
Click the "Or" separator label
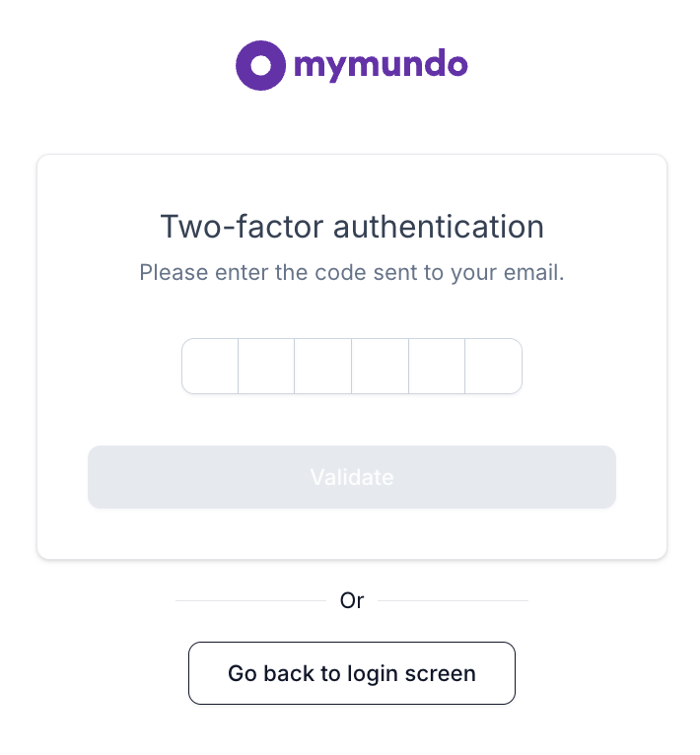tap(352, 600)
